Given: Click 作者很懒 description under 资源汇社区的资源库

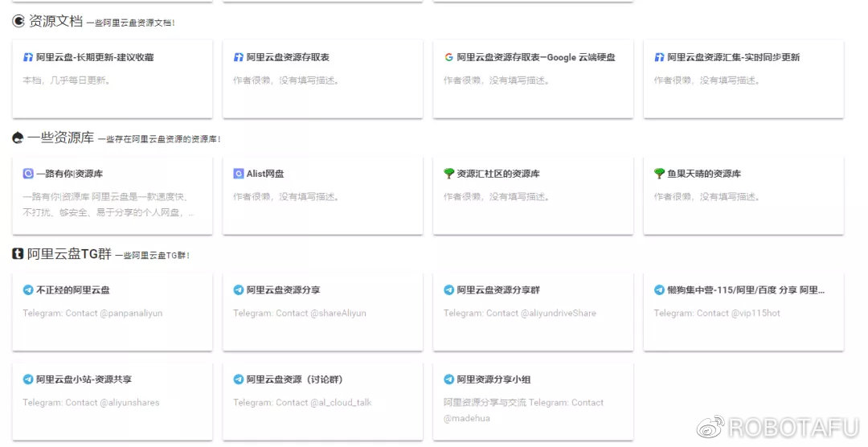Looking at the screenshot, I should click(497, 197).
